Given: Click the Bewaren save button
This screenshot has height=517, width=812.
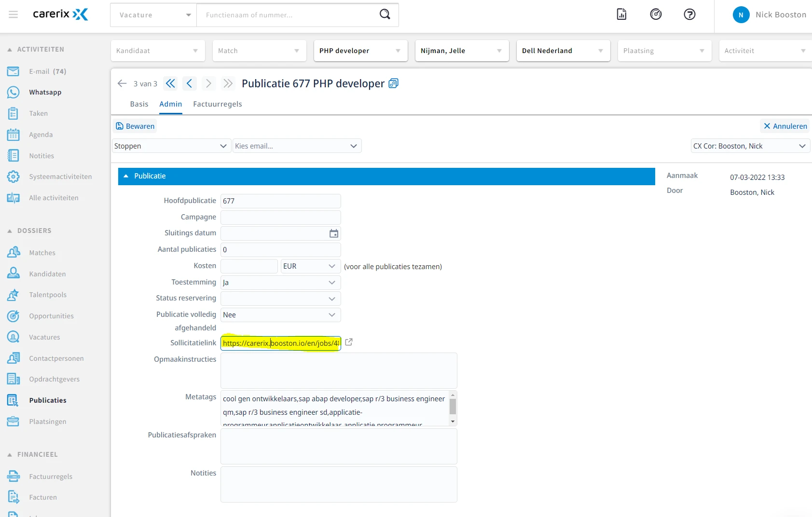Looking at the screenshot, I should [135, 126].
